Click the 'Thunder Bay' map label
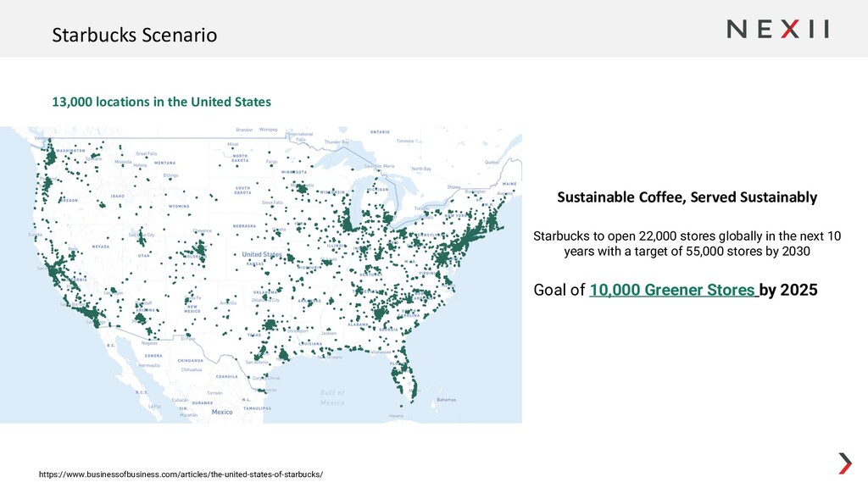Screen dimensions: 868x488 click(337, 142)
